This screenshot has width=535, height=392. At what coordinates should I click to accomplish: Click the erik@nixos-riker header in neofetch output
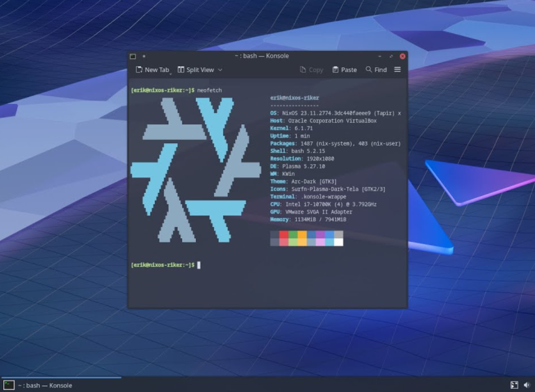(x=294, y=98)
